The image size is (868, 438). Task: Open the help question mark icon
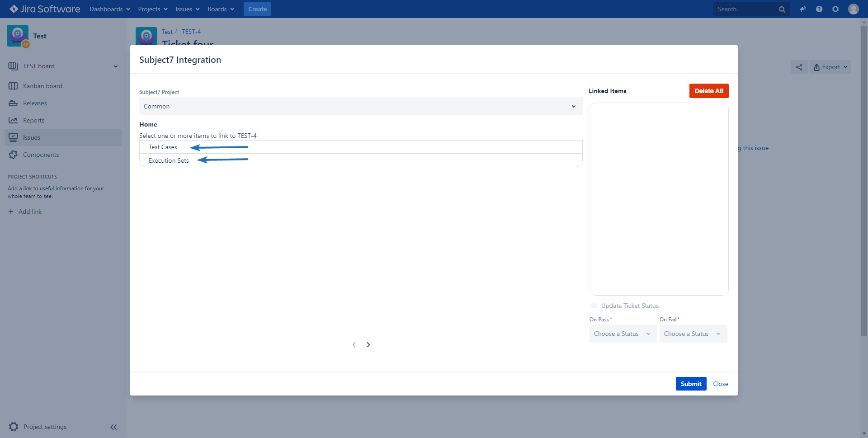[x=819, y=9]
